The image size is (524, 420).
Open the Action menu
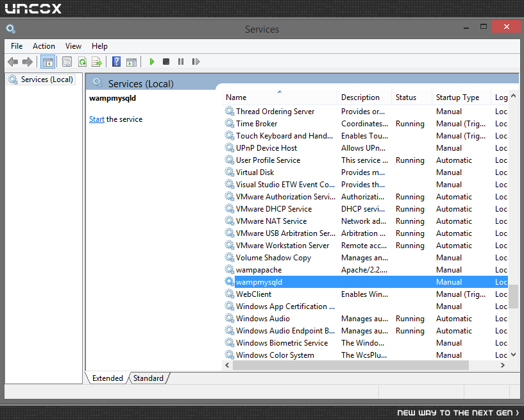tap(44, 46)
